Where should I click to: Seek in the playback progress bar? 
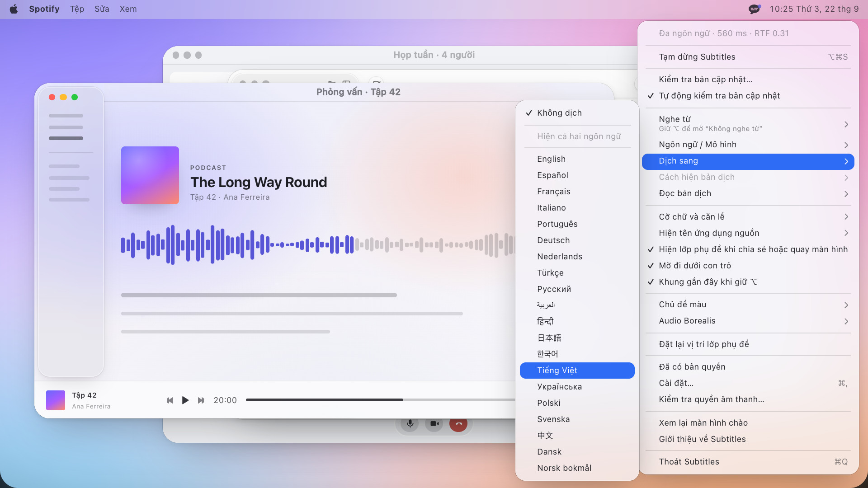(381, 400)
